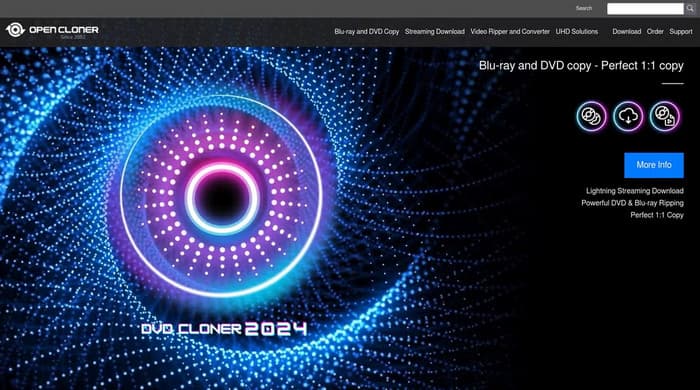Open the Streaming Download menu
Viewport: 700px width, 390px height.
click(434, 32)
